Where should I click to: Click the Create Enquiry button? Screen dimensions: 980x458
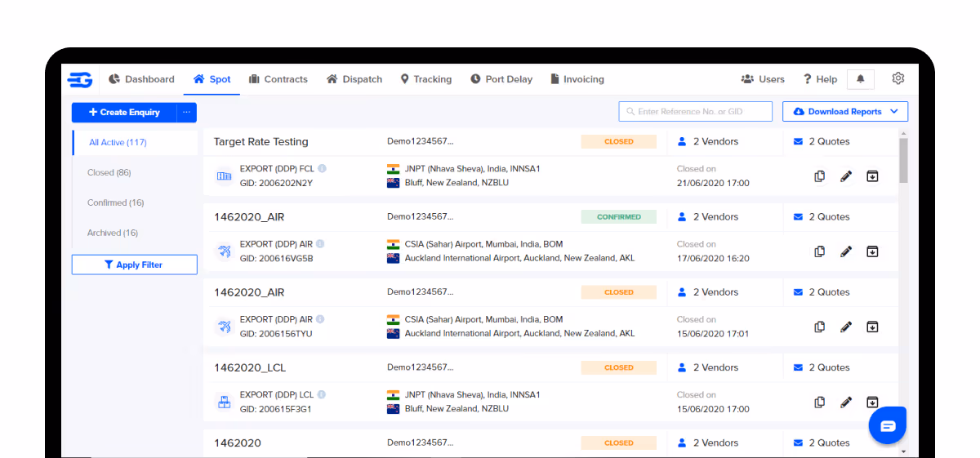pyautogui.click(x=124, y=113)
